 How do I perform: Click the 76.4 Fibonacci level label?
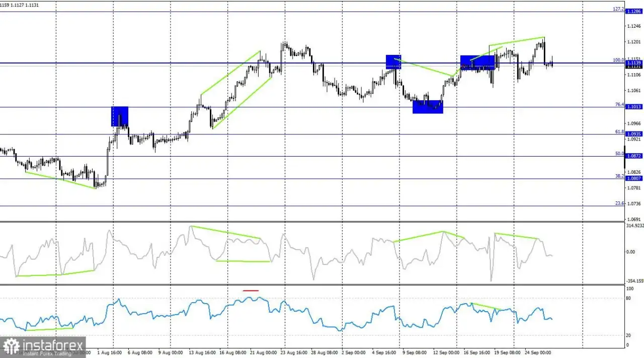pyautogui.click(x=619, y=104)
